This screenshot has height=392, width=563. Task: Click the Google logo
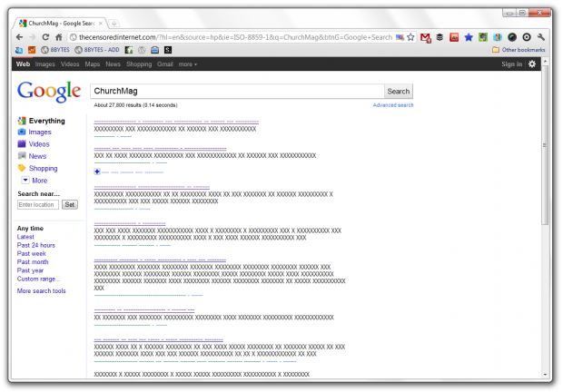[49, 92]
